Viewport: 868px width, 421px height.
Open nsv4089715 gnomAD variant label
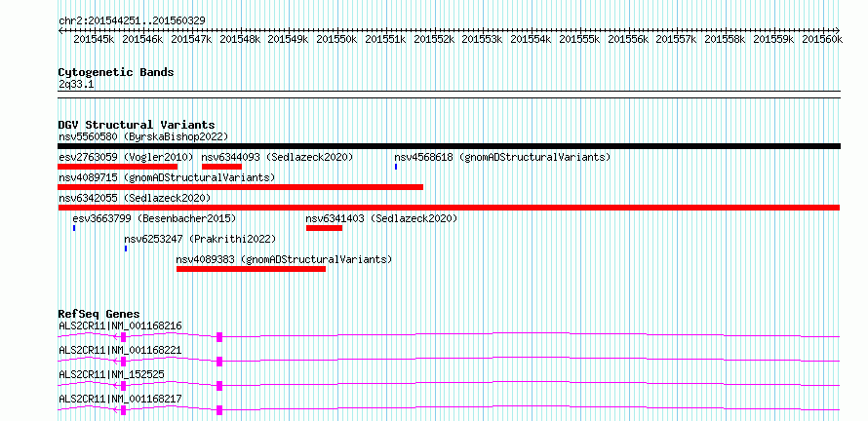point(167,177)
